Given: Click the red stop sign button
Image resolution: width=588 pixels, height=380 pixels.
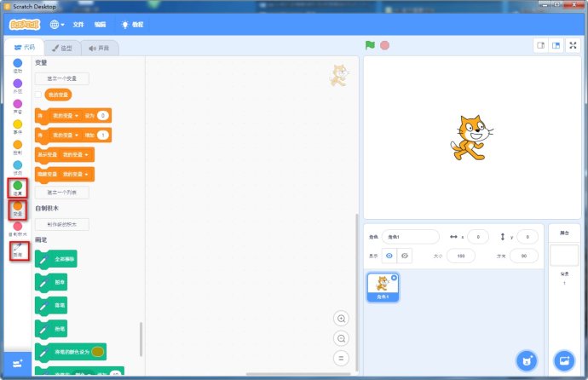Looking at the screenshot, I should (384, 45).
